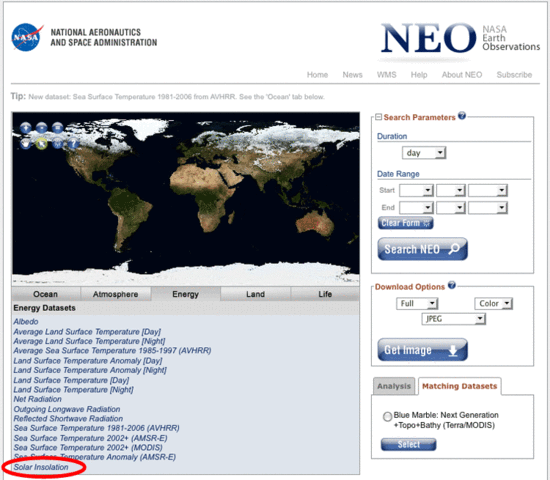Click the third map button in top icon row
This screenshot has height=480, width=550.
[57, 127]
